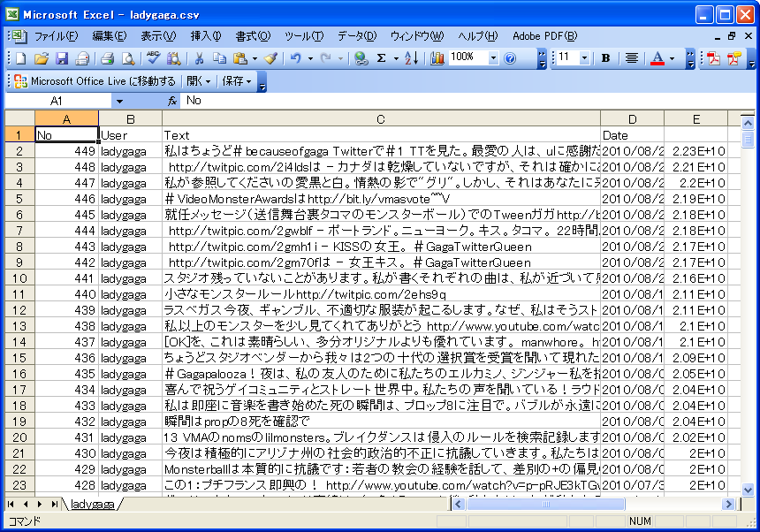Click the Name Box showing A1
Viewport: 760px width, 532px height.
(58, 102)
